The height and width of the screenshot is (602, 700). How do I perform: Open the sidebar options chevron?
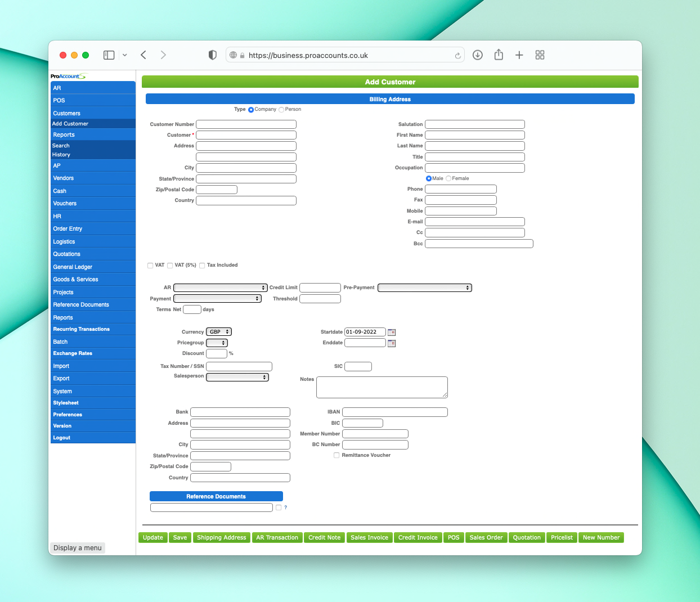(125, 55)
